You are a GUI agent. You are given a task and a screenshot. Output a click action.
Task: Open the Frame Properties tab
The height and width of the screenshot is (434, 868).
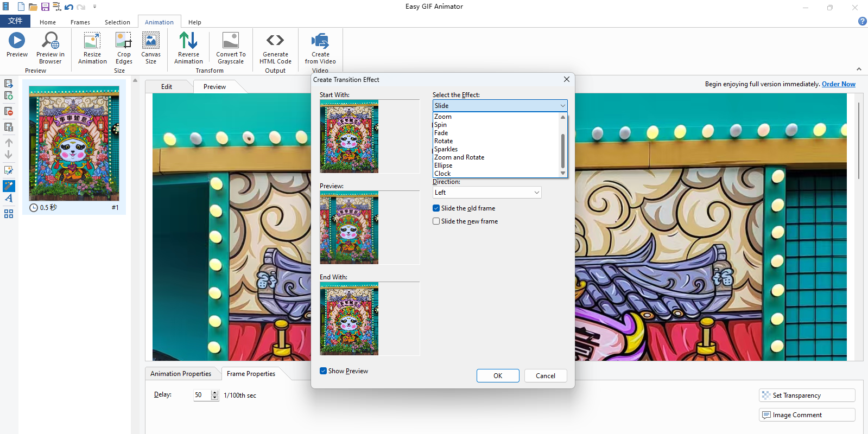pyautogui.click(x=251, y=374)
